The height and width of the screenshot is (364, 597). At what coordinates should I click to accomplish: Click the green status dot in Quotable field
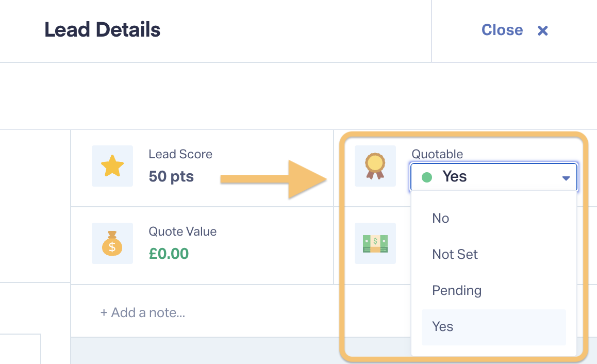pos(427,177)
